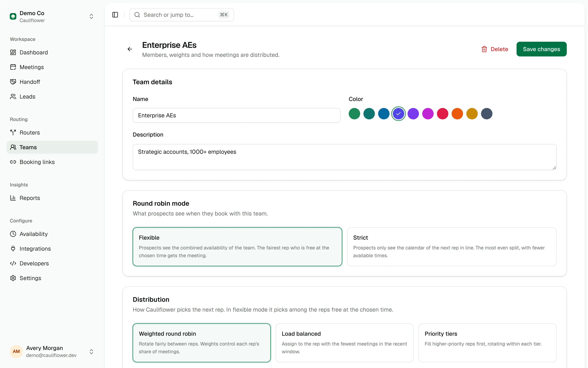Viewport: 588px width, 368px height.
Task: Click the Meetings calendar icon
Action: click(x=13, y=67)
